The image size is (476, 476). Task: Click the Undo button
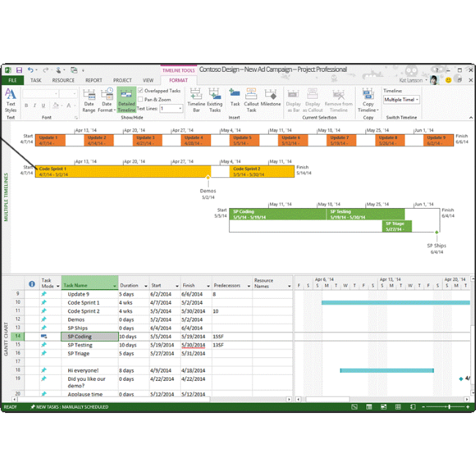coord(31,70)
